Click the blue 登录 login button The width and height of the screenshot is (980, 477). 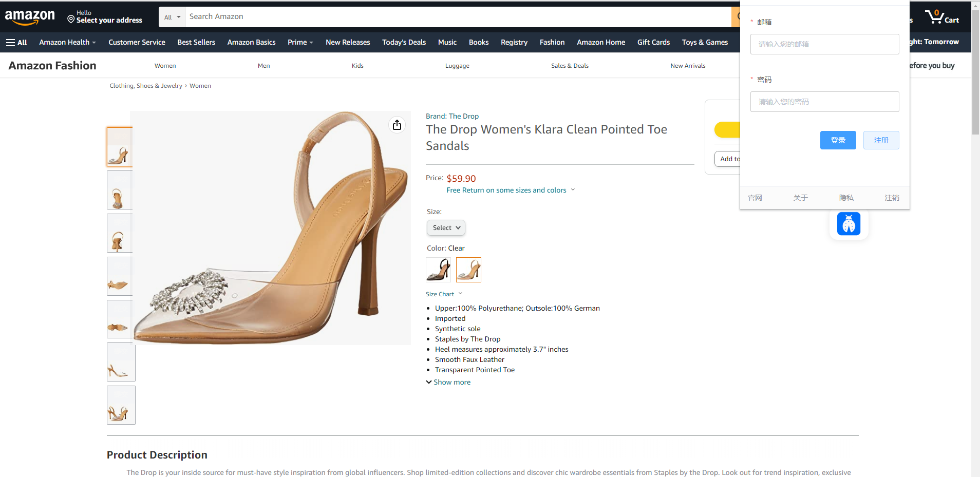pos(838,140)
